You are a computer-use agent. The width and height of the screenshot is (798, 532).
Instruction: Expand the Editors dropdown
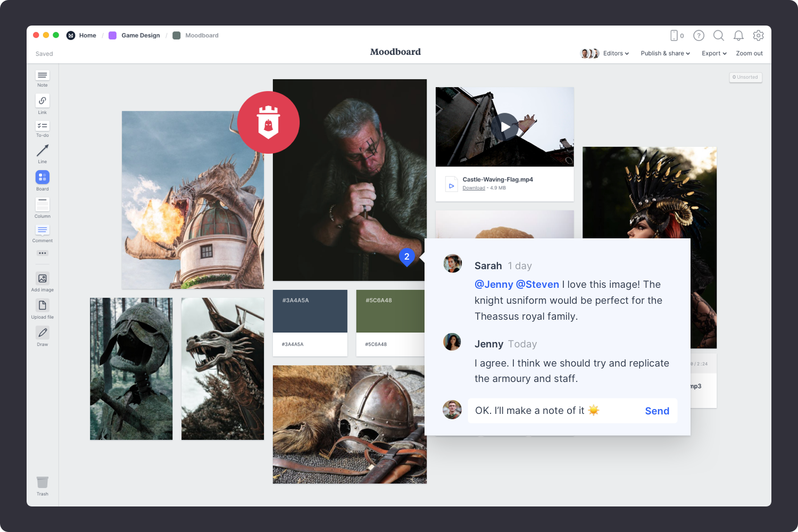pyautogui.click(x=615, y=53)
